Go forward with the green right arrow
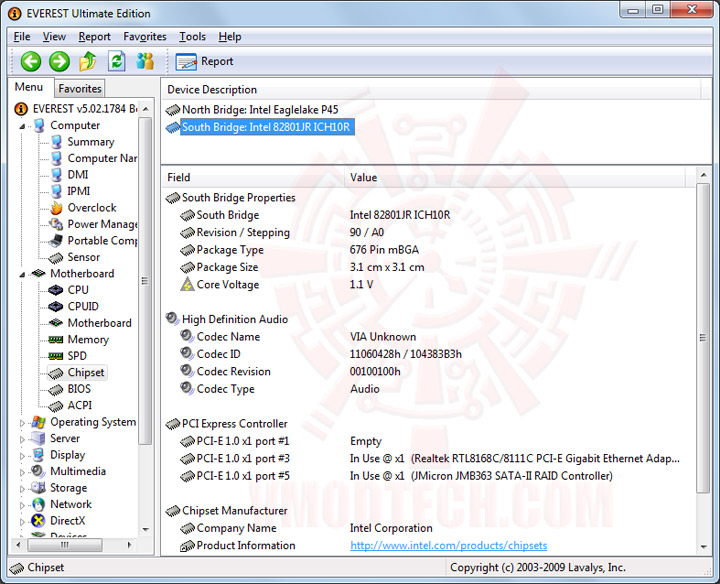The image size is (720, 584). click(x=59, y=61)
